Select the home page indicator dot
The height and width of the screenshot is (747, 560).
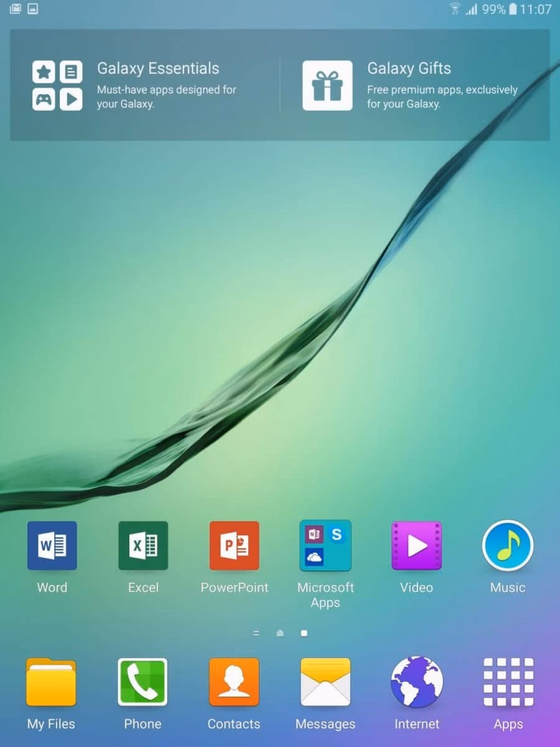(280, 633)
